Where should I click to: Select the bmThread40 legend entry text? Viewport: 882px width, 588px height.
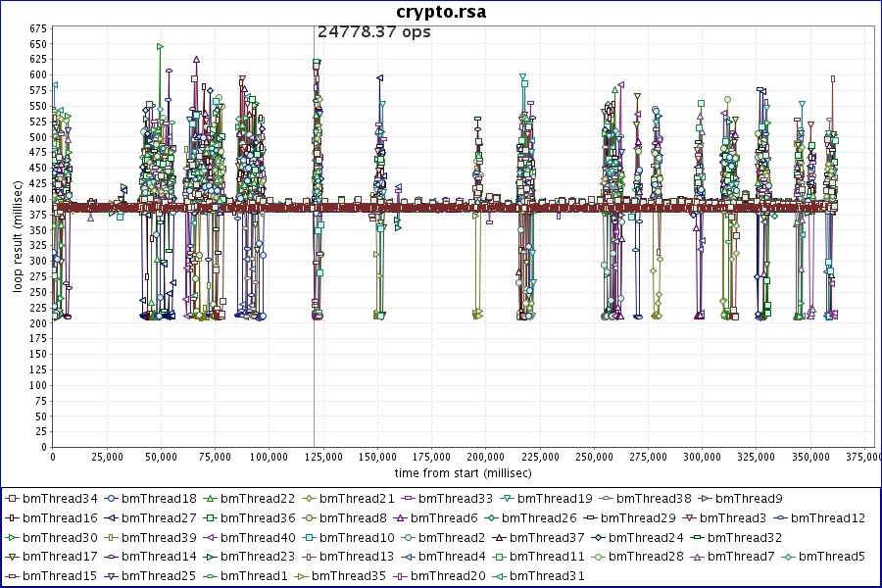point(258,537)
